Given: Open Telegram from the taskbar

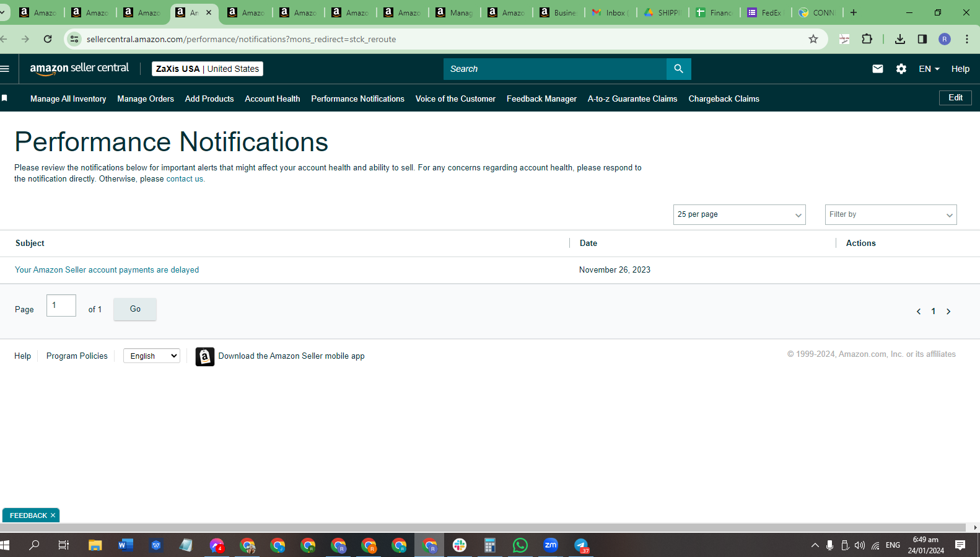Looking at the screenshot, I should pos(581,545).
